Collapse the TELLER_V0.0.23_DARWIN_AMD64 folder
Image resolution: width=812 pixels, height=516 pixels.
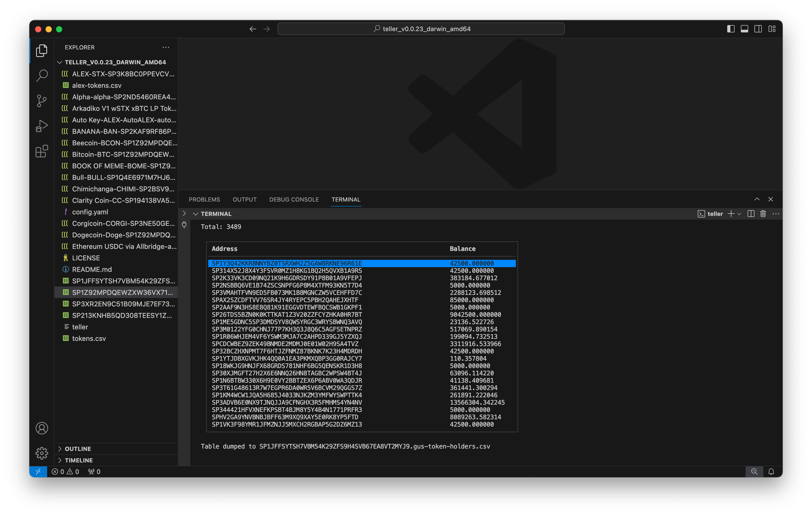60,62
